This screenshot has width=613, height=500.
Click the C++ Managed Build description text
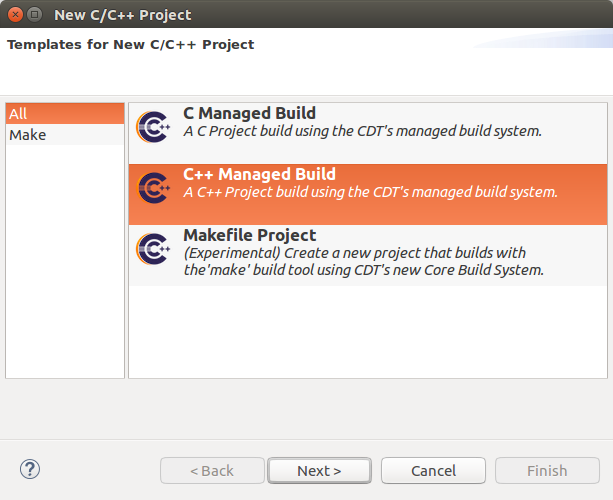point(370,192)
